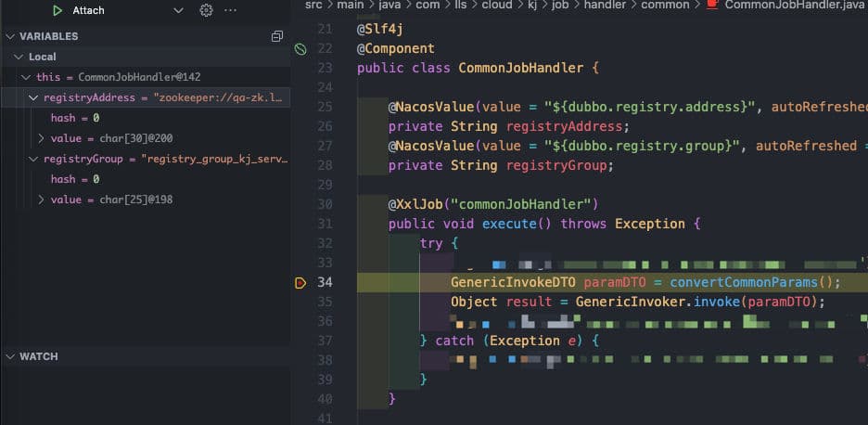
Task: Expand the value = char[25]@198 entry
Action: click(x=41, y=200)
